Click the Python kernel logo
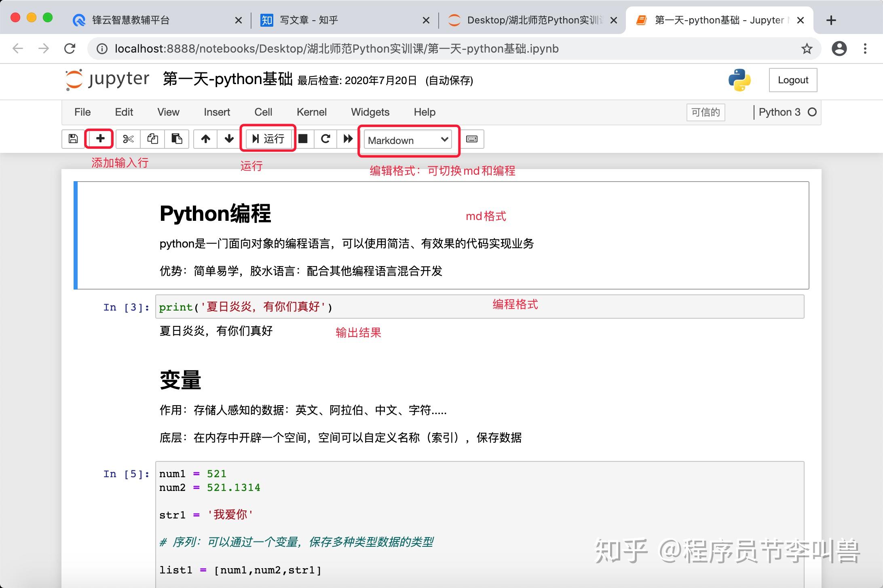Image resolution: width=883 pixels, height=588 pixels. tap(739, 80)
